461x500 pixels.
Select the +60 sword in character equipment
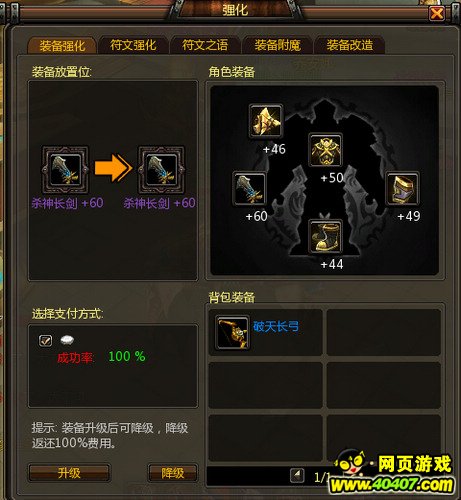pyautogui.click(x=249, y=189)
